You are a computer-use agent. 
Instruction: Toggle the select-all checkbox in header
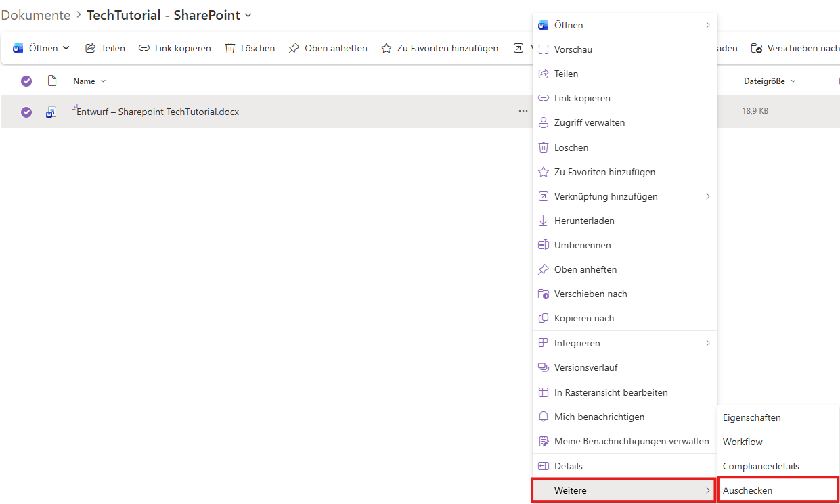coord(26,81)
